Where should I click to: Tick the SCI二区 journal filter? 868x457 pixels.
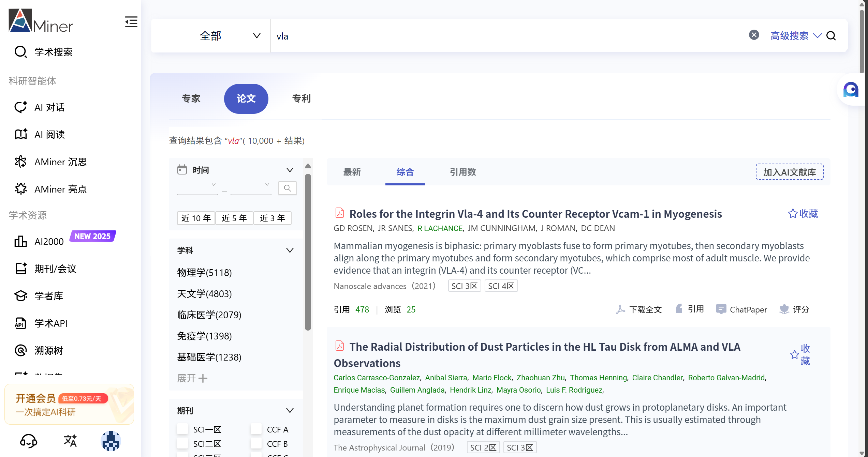(x=182, y=444)
